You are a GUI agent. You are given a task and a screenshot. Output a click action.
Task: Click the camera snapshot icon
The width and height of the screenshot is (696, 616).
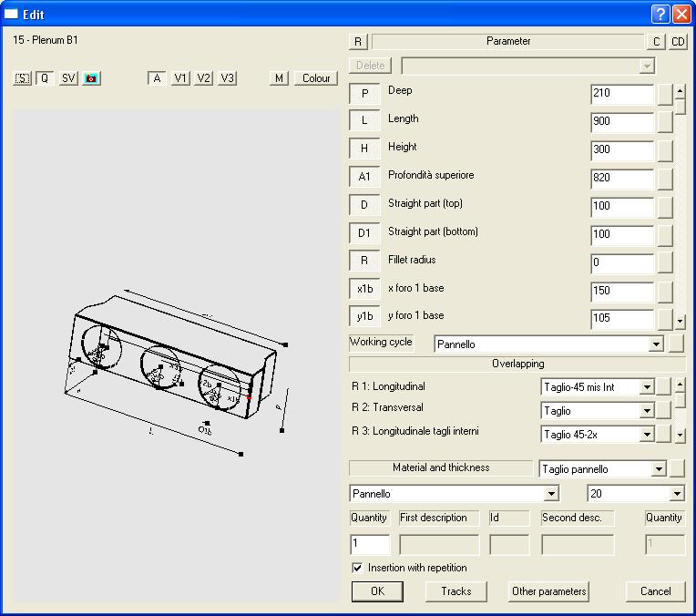click(x=91, y=78)
